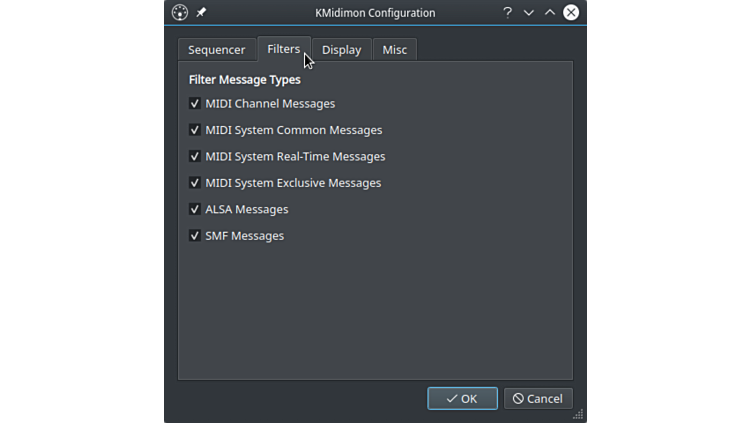Viewport: 752px width, 423px height.
Task: Go to the Misc tab
Action: [x=394, y=50]
